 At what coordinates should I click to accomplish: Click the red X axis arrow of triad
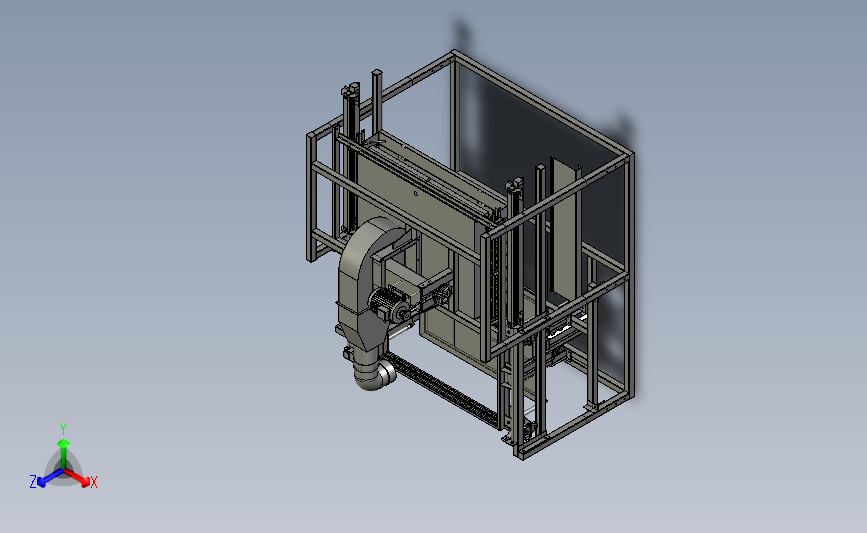(77, 477)
